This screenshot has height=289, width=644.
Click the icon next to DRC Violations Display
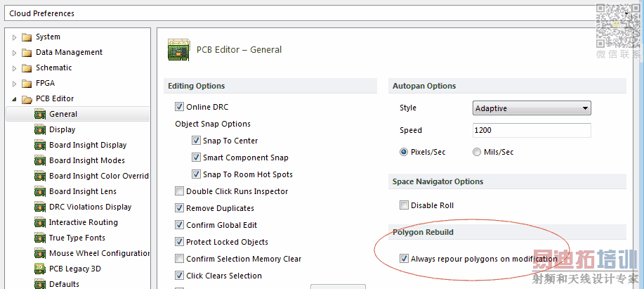point(40,207)
